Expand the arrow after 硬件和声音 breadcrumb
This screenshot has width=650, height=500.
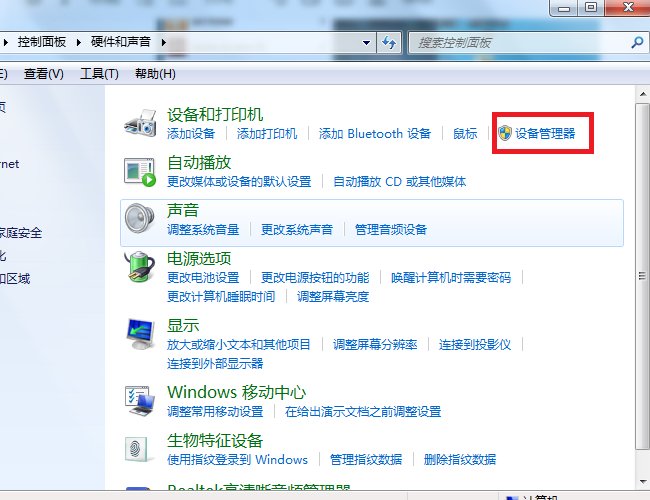164,42
